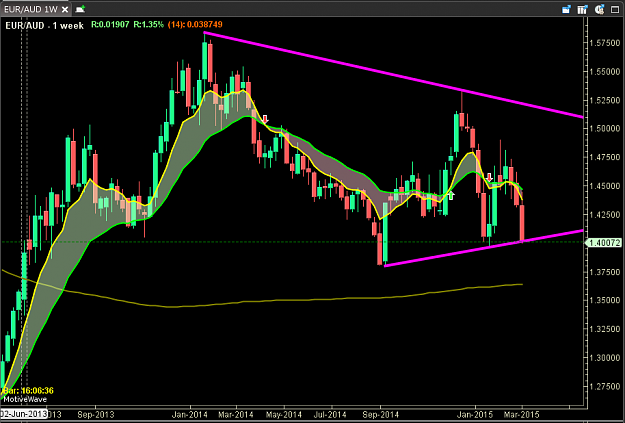Click the red sell arrow near May-2014
The height and width of the screenshot is (423, 625).
pyautogui.click(x=265, y=119)
